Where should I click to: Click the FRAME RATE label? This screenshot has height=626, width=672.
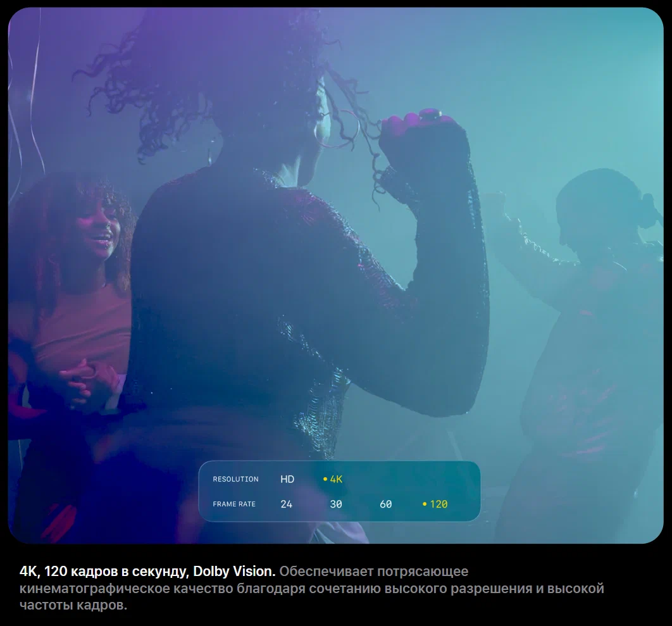pyautogui.click(x=234, y=504)
